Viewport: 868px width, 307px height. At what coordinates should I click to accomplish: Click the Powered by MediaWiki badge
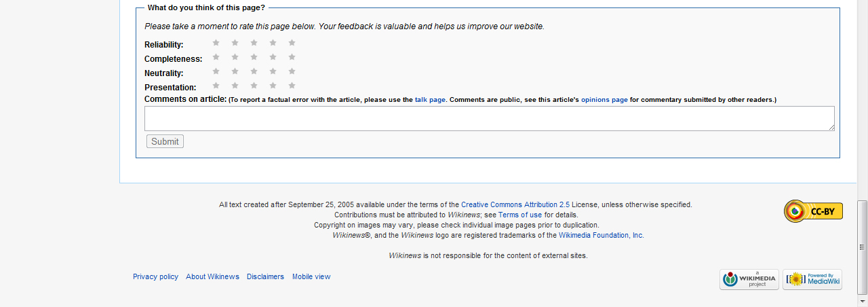[x=812, y=279]
